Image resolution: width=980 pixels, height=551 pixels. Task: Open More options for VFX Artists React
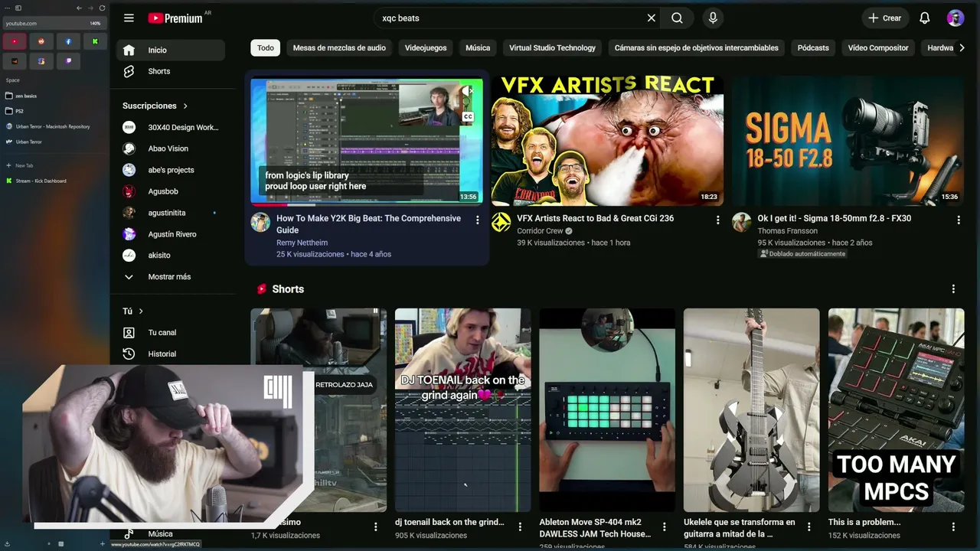[717, 220]
